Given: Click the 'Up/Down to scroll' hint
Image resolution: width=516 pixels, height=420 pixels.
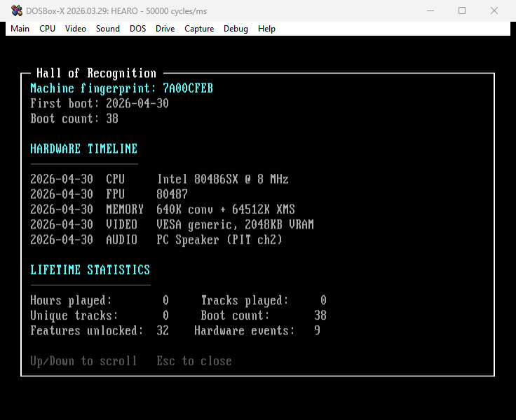Looking at the screenshot, I should (x=83, y=361).
